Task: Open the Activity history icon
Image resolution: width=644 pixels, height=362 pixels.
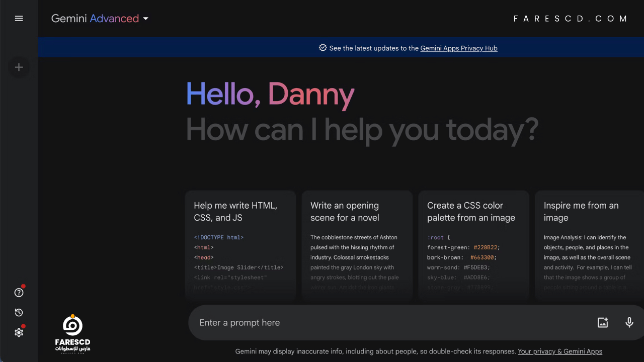Action: click(19, 313)
